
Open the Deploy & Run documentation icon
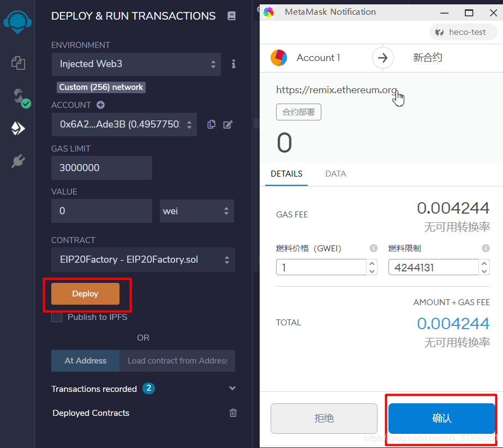pyautogui.click(x=232, y=16)
